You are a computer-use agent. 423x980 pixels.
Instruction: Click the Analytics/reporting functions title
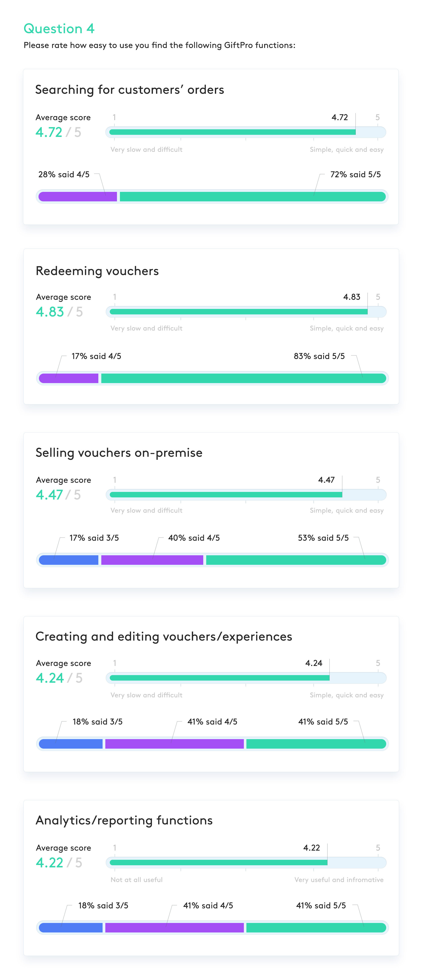point(124,821)
